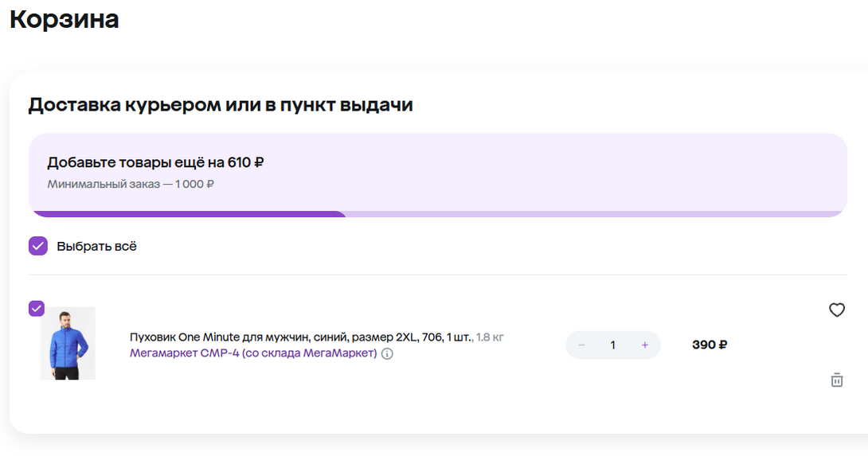The width and height of the screenshot is (868, 456).
Task: Click the Минимальный заказ — 1 000 ₽ note
Action: 131,184
